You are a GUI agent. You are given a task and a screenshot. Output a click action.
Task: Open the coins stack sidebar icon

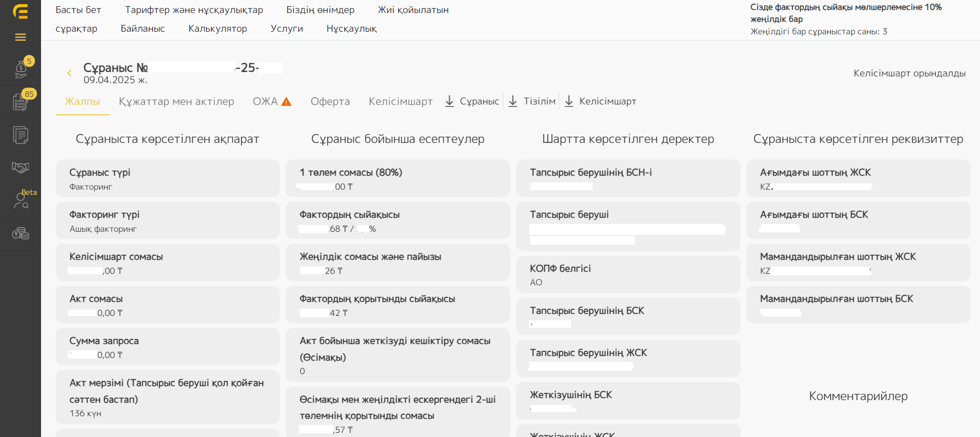coord(20,233)
